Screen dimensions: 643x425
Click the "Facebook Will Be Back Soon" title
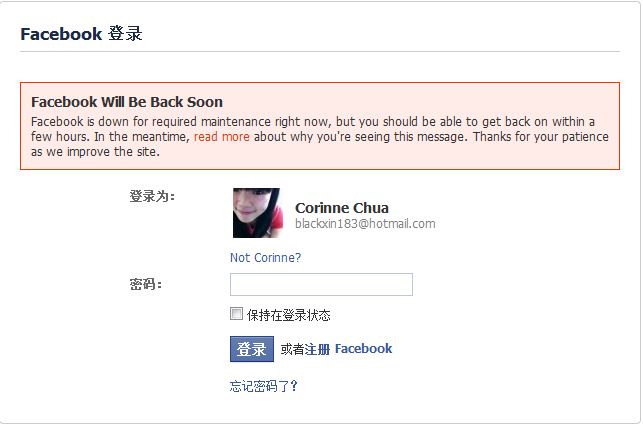[x=127, y=102]
